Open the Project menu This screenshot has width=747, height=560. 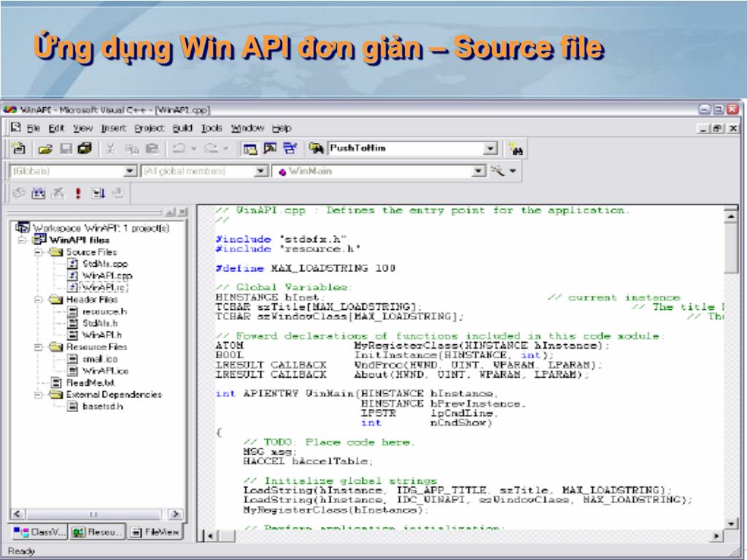tap(150, 128)
